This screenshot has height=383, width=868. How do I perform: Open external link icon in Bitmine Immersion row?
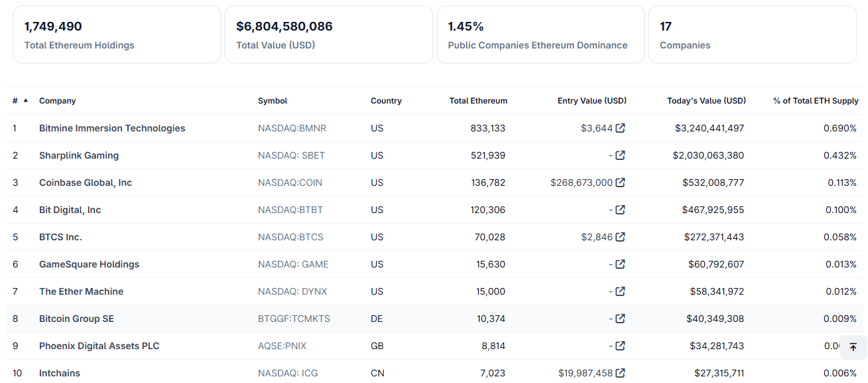tap(621, 128)
